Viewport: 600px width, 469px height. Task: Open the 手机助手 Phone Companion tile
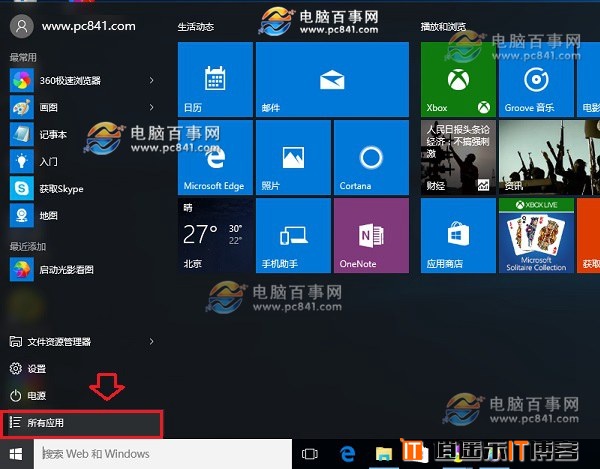pos(293,236)
